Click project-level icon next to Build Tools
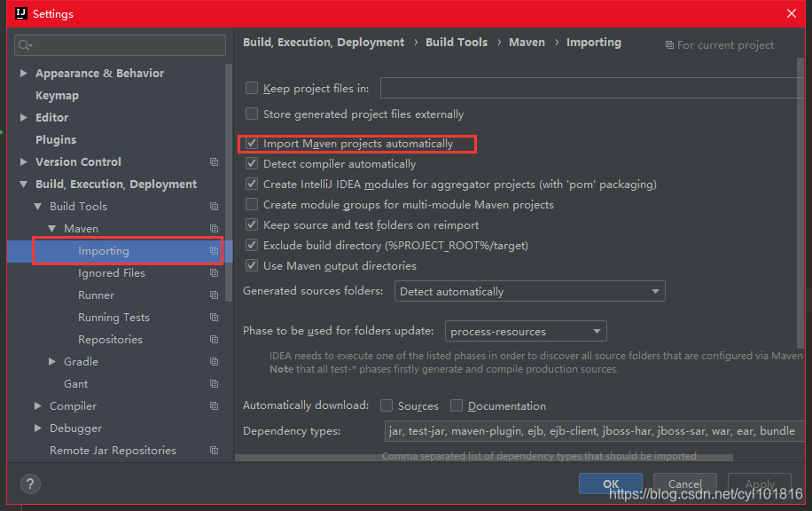 coord(214,207)
